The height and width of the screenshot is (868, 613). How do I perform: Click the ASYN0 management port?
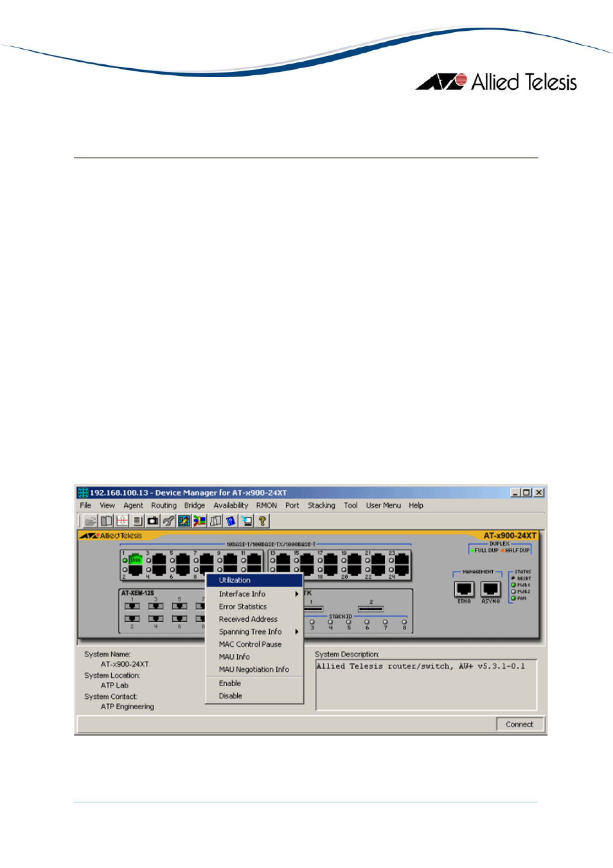490,589
